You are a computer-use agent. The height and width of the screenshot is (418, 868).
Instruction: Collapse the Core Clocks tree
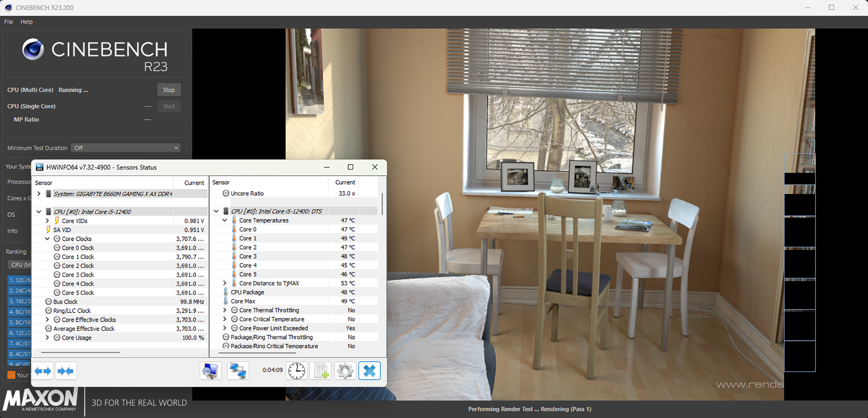47,239
